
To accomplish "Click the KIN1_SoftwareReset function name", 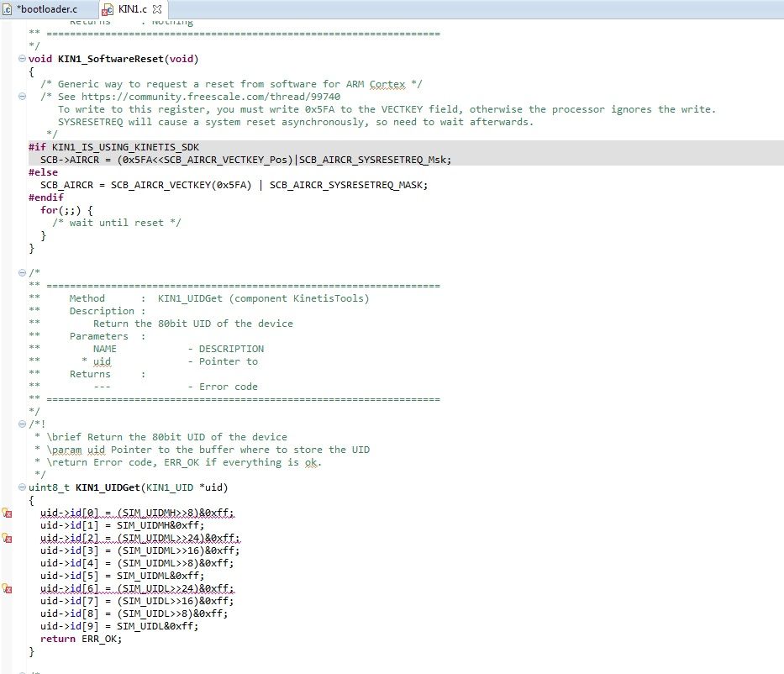I will click(111, 59).
